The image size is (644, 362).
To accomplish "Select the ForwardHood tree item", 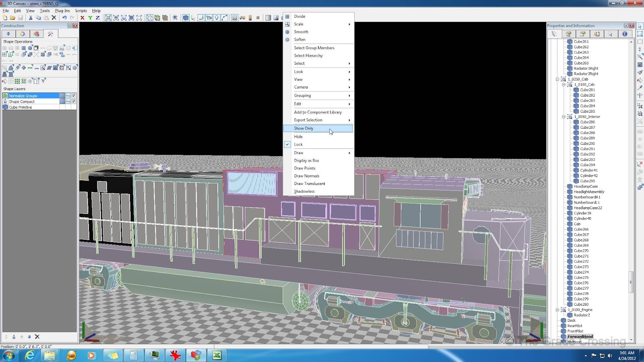I will coord(580,337).
